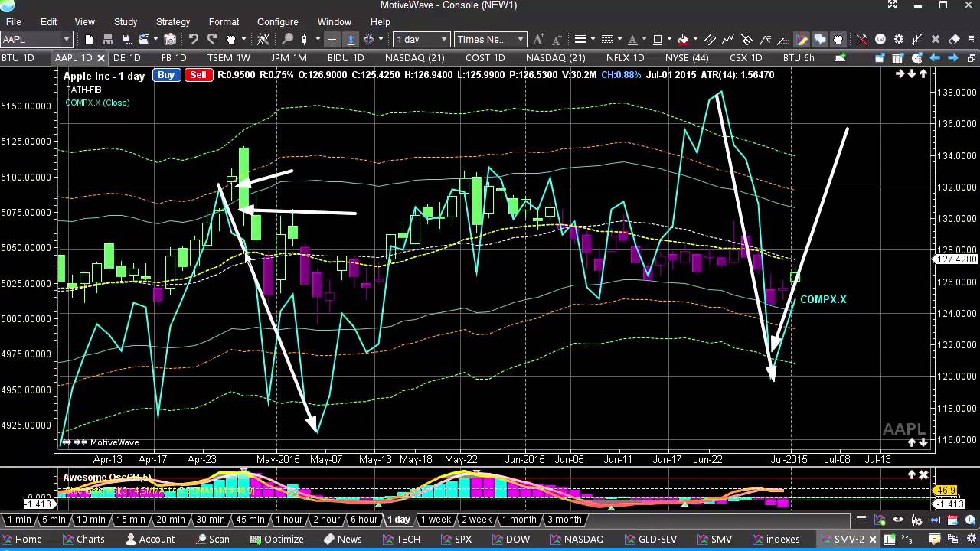Screen dimensions: 980x551
Task: Toggle the crosshair cursor button
Action: point(332,39)
